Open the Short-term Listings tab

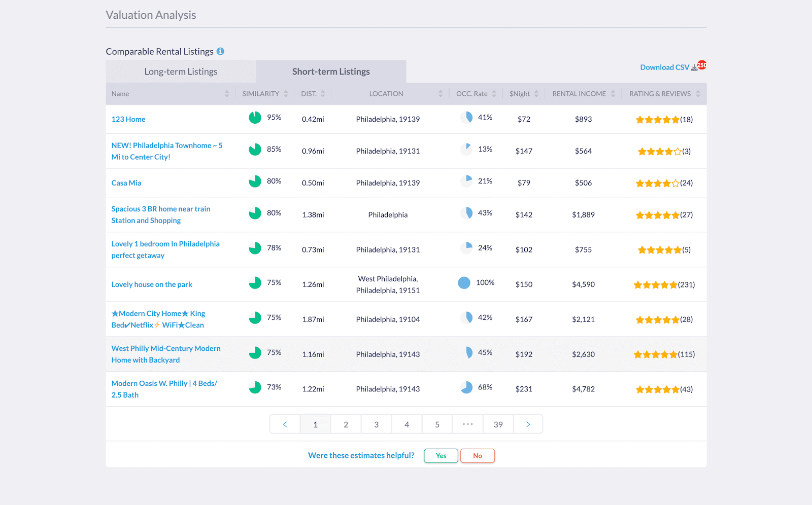point(330,71)
